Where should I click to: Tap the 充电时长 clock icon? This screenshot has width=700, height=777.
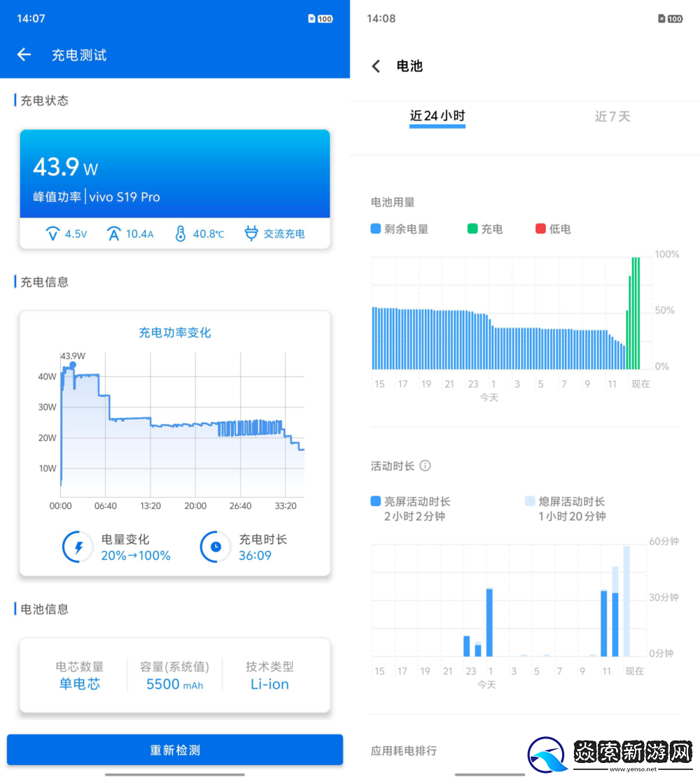216,547
